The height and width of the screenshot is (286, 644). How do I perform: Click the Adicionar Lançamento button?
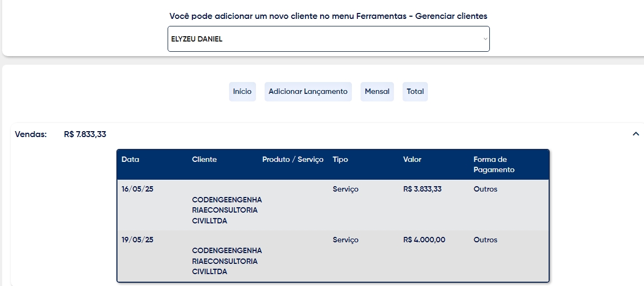point(308,91)
